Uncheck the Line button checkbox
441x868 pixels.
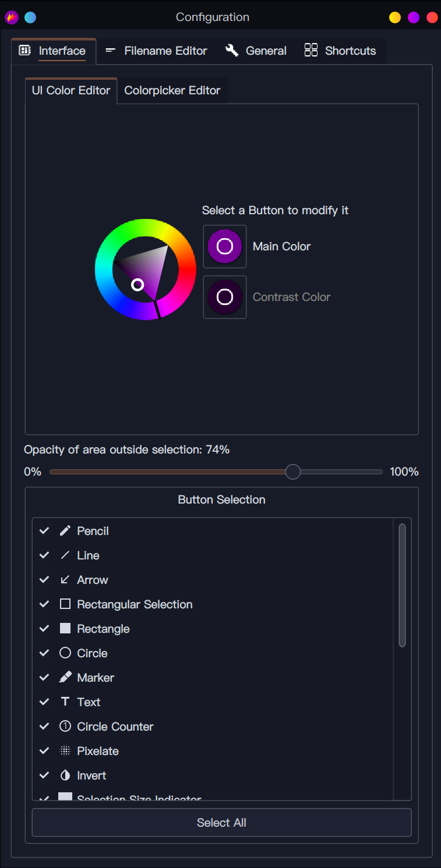[x=44, y=555]
